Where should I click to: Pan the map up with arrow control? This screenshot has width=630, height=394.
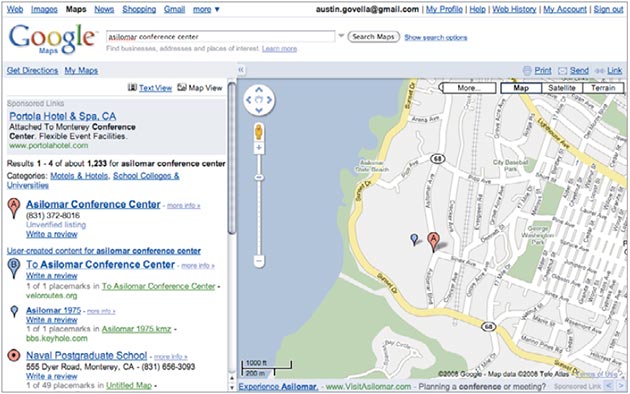[259, 90]
